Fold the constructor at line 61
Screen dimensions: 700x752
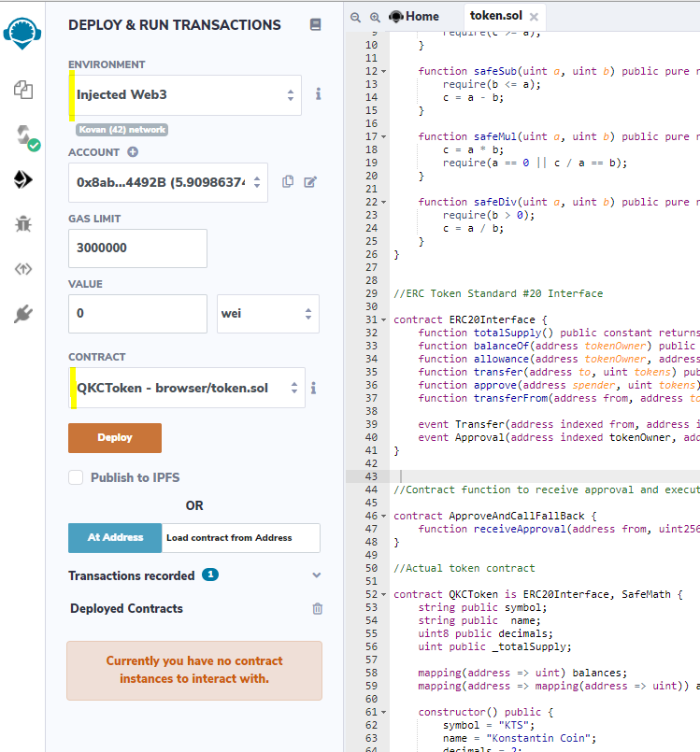point(384,712)
